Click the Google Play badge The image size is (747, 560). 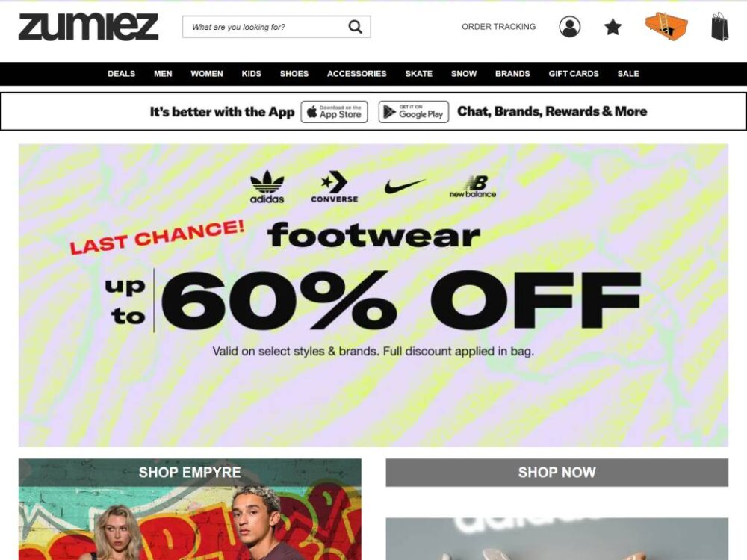tap(414, 112)
